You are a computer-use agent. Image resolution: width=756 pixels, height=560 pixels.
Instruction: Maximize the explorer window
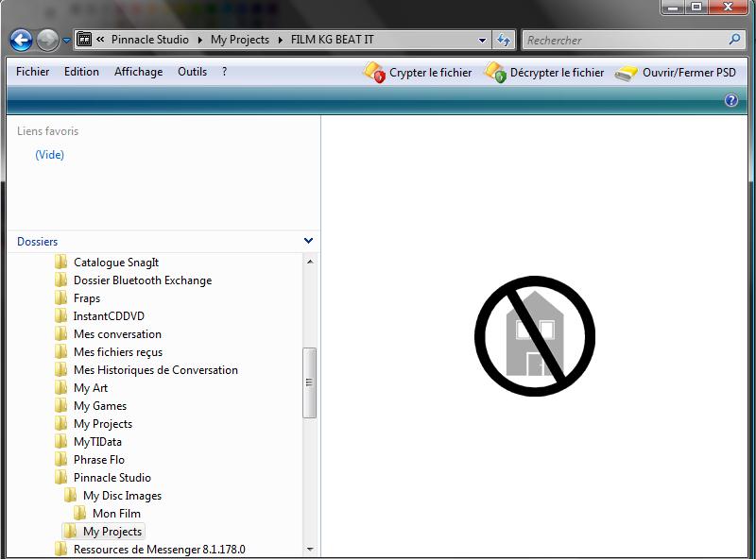(x=696, y=7)
